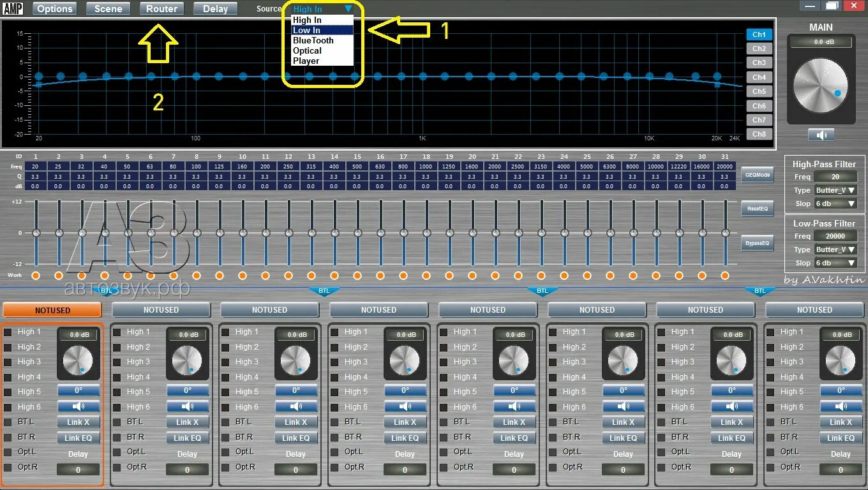
Task: Collapse Source dropdown using its arrow
Action: pyautogui.click(x=347, y=9)
